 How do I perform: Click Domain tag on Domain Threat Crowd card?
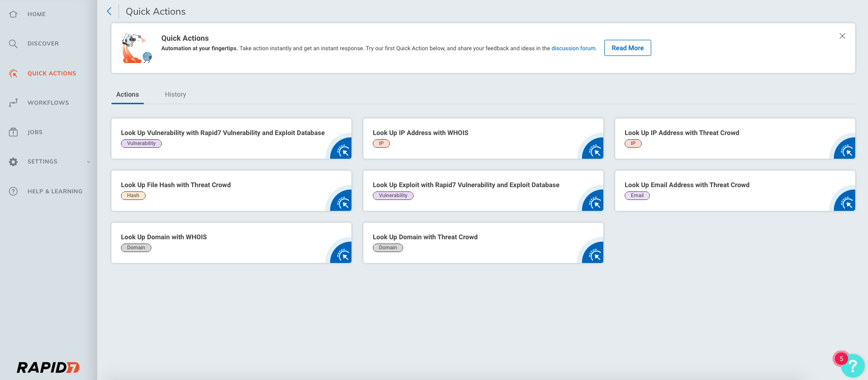click(388, 248)
